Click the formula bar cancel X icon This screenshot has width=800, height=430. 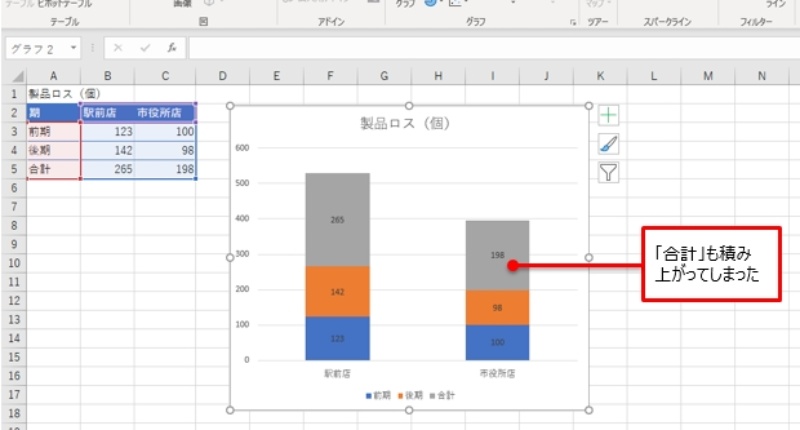(x=118, y=47)
